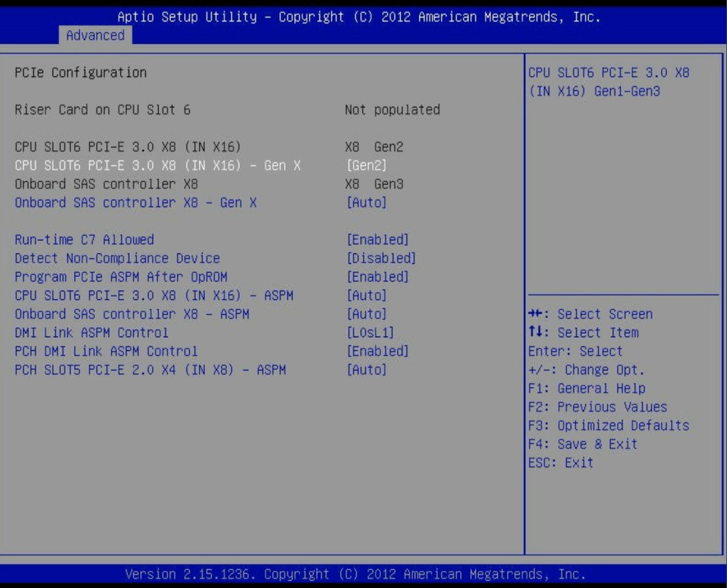The image size is (727, 588).
Task: Click F1: General Help entry
Action: [587, 388]
